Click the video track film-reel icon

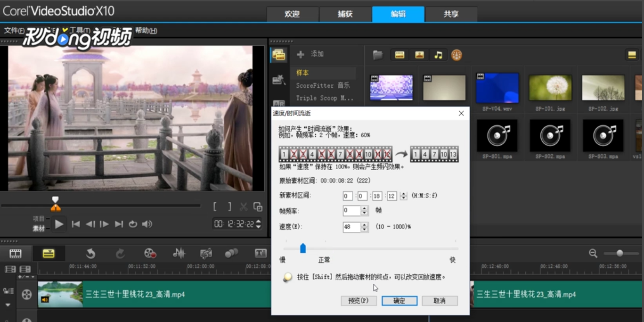click(26, 295)
